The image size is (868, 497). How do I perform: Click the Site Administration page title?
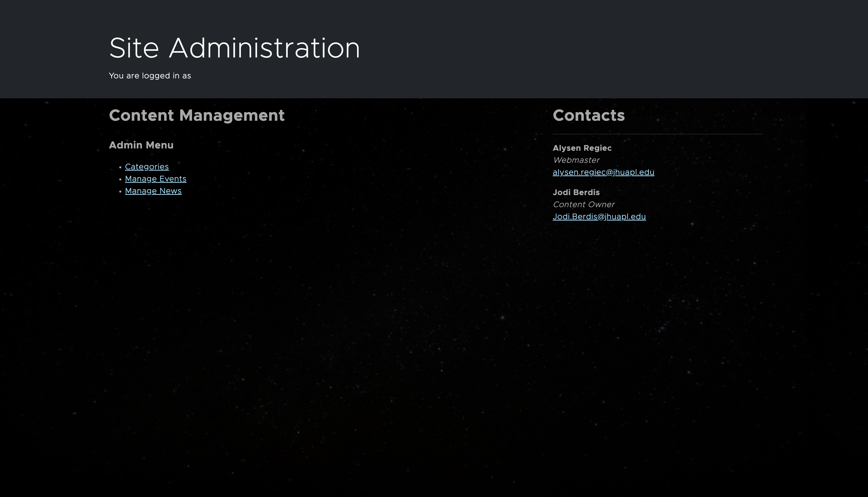pyautogui.click(x=234, y=48)
